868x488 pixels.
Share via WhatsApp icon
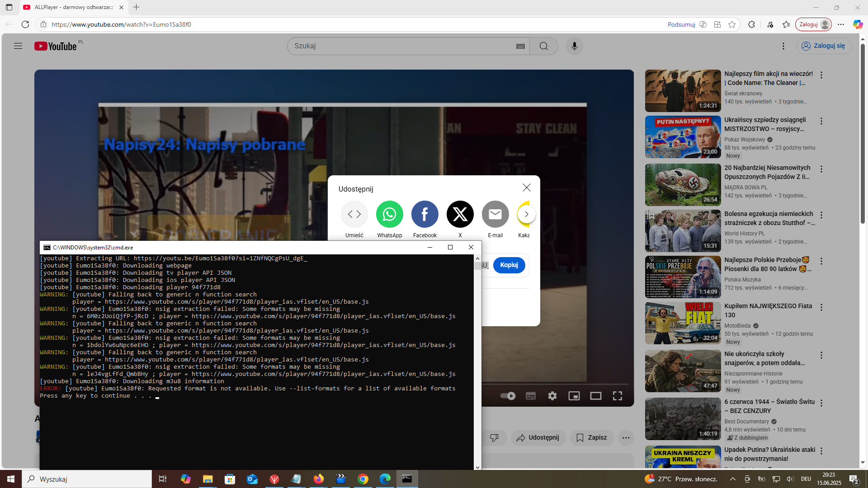click(x=389, y=215)
